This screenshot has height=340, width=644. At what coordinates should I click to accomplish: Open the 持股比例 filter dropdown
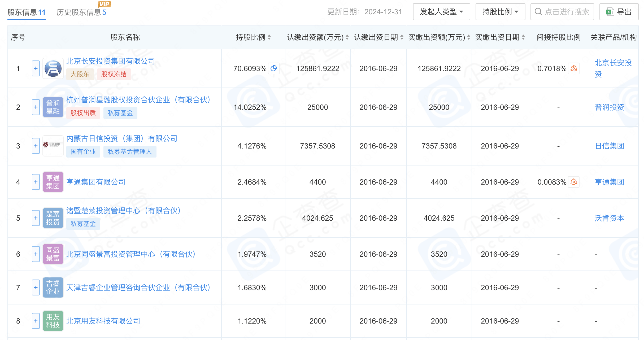coord(500,11)
